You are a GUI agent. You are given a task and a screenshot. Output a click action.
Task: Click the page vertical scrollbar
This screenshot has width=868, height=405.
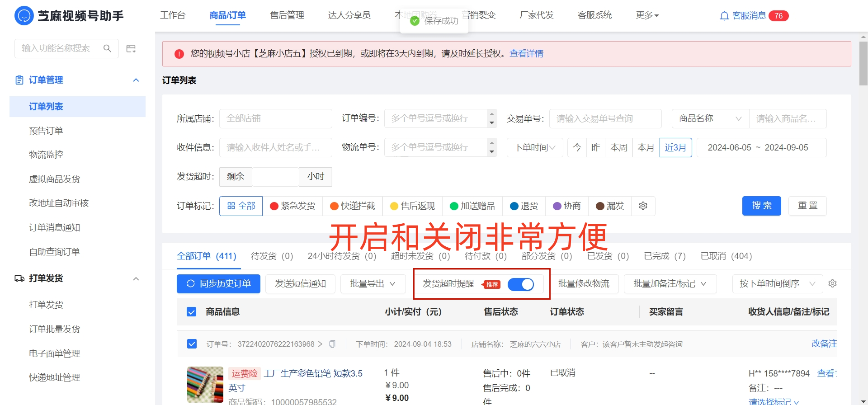863,63
